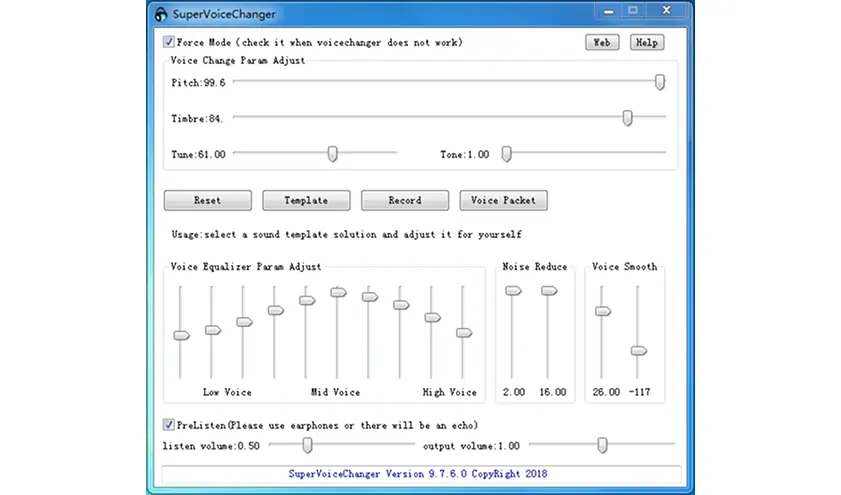The height and width of the screenshot is (495, 841).
Task: Open the Web button
Action: click(602, 42)
